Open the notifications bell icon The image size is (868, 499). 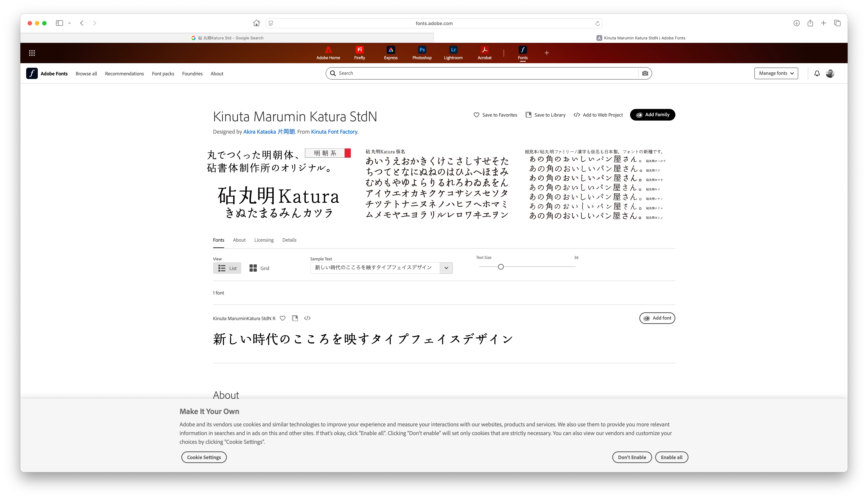[x=817, y=73]
